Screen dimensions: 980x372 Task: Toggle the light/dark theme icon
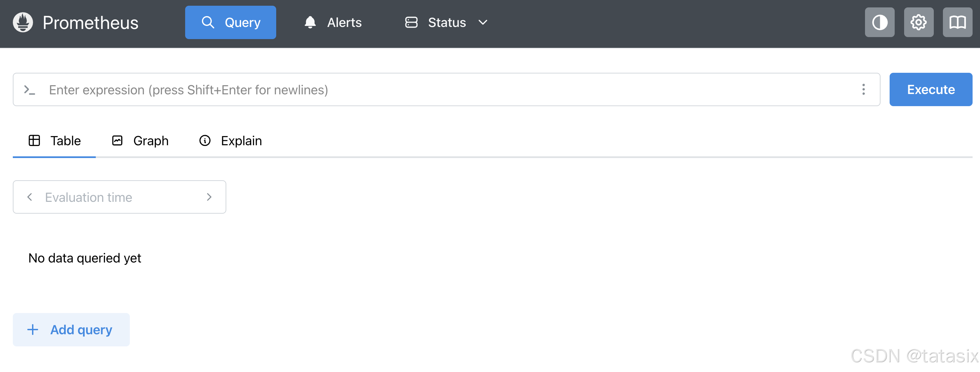pos(879,23)
